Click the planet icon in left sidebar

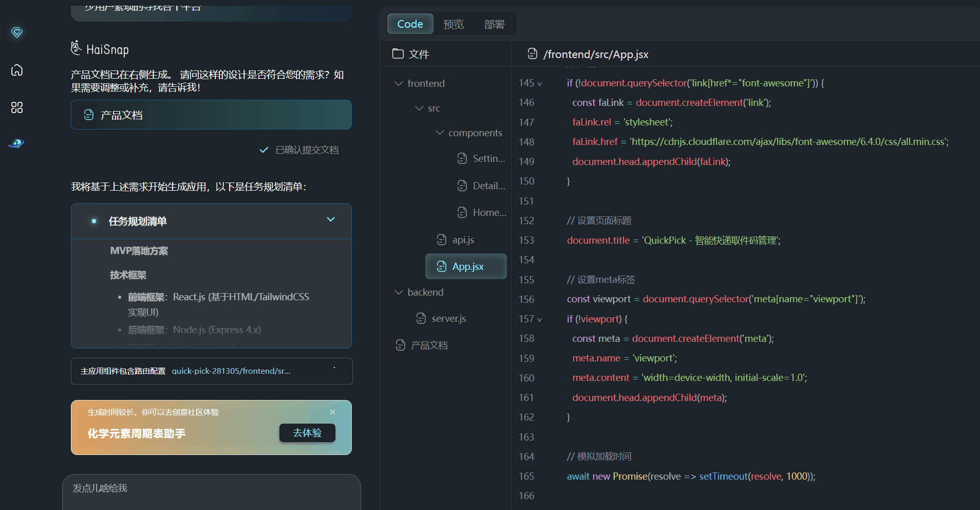(x=17, y=143)
